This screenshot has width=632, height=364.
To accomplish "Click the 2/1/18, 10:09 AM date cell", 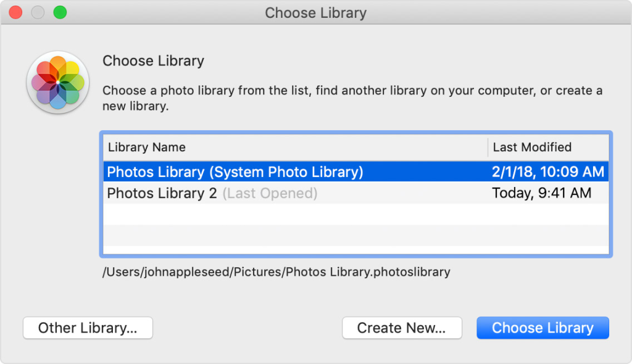I will [x=547, y=172].
